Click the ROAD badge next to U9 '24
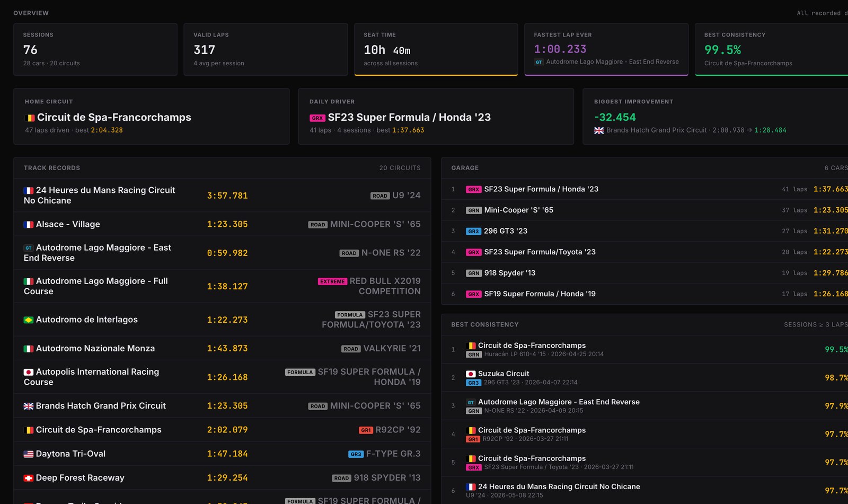 (380, 196)
